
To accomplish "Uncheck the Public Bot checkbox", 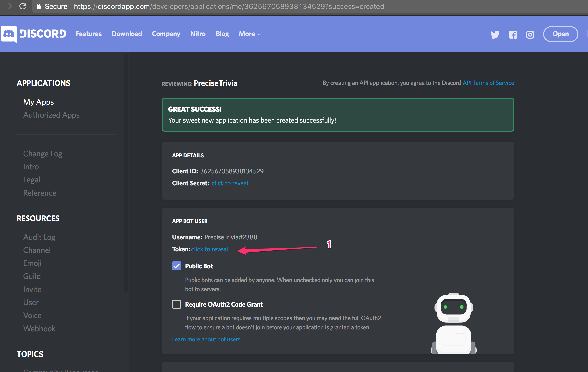I will click(x=176, y=266).
